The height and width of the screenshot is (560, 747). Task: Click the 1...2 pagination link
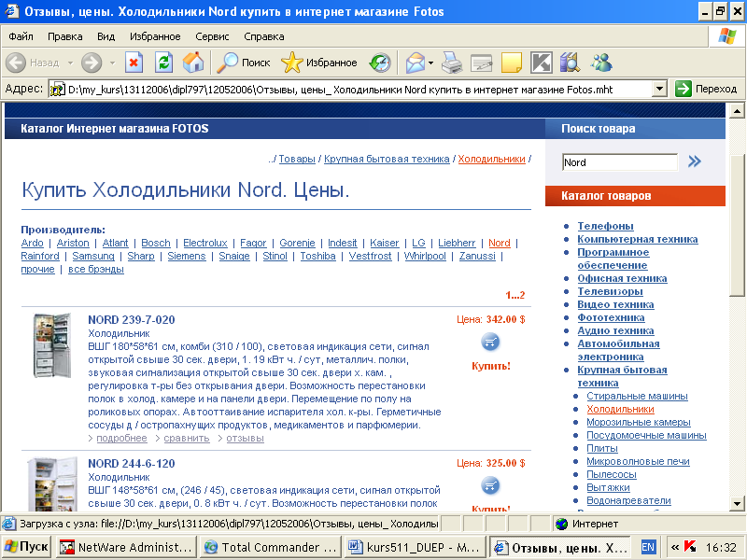point(515,295)
